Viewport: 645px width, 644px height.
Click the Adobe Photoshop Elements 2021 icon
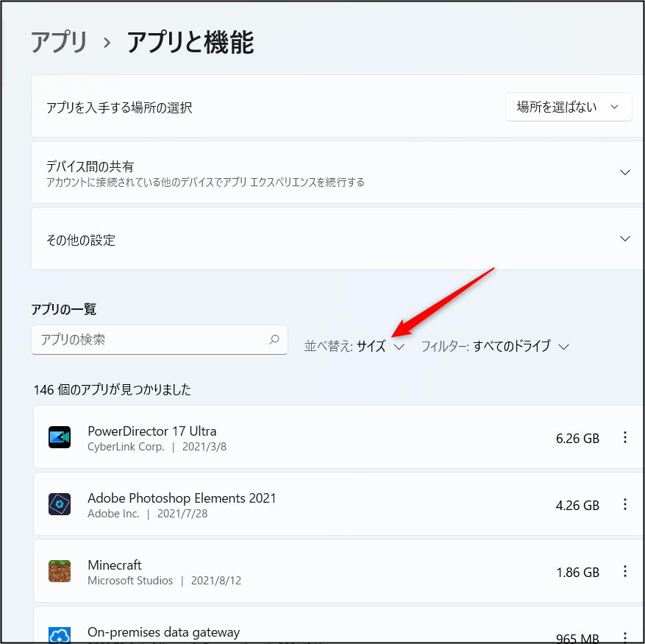point(60,504)
